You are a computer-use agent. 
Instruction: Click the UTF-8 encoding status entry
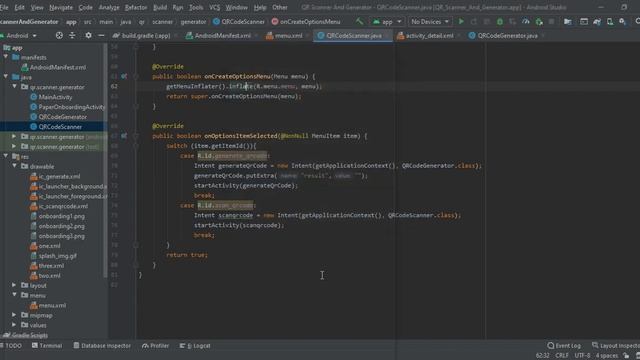pos(582,356)
